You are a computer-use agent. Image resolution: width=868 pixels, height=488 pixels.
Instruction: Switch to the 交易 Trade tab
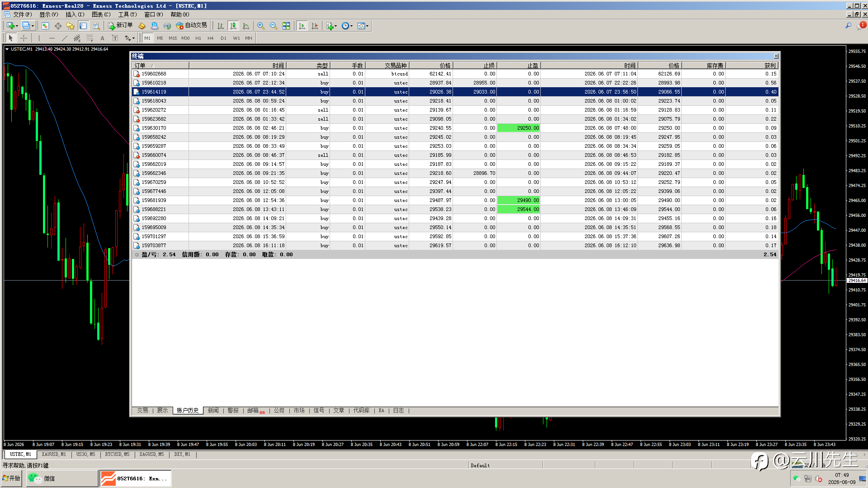tap(142, 410)
